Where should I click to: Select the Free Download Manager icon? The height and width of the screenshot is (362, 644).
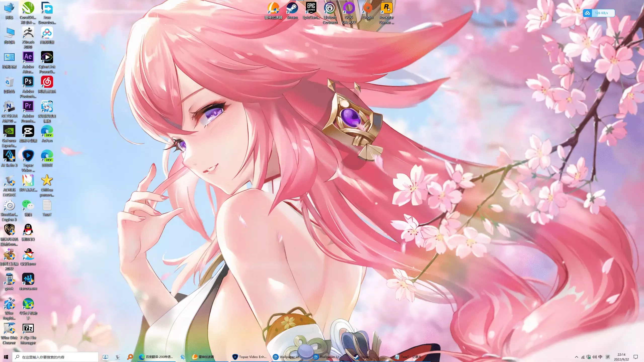tap(47, 13)
